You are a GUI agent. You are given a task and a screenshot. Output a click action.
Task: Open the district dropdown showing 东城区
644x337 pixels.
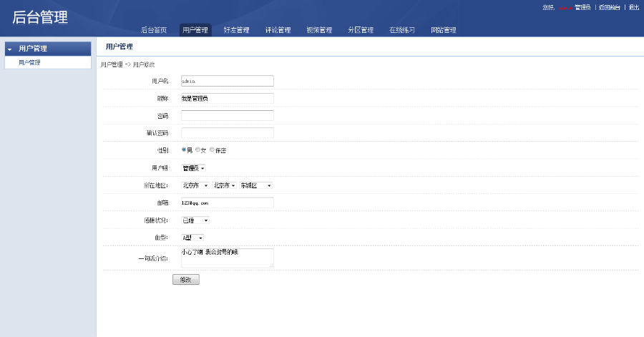[x=256, y=185]
